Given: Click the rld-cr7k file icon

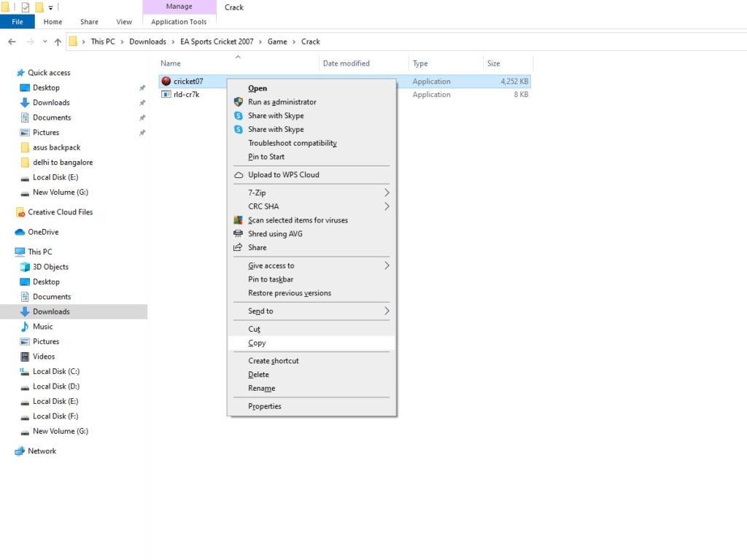Looking at the screenshot, I should (166, 95).
